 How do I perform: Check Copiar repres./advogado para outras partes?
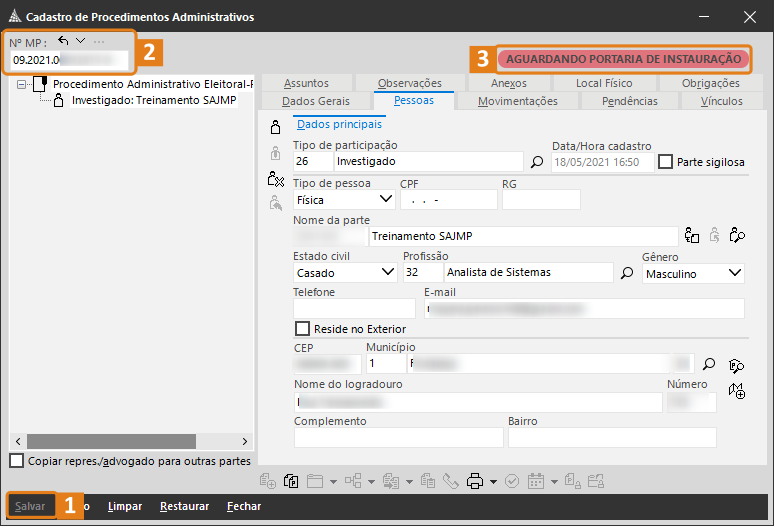[17, 461]
